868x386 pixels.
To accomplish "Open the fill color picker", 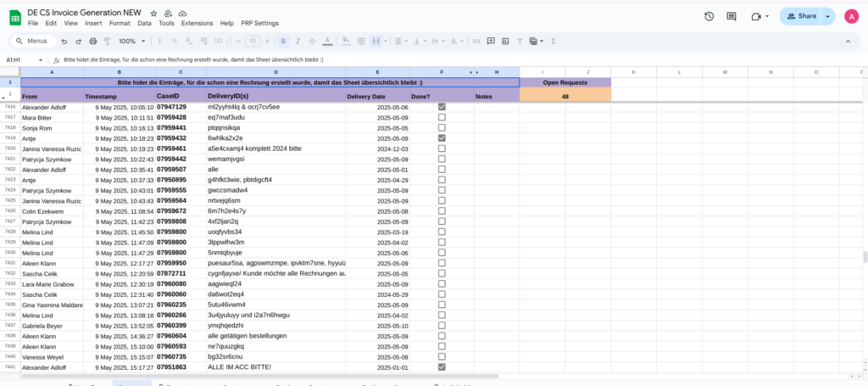I will tap(345, 41).
